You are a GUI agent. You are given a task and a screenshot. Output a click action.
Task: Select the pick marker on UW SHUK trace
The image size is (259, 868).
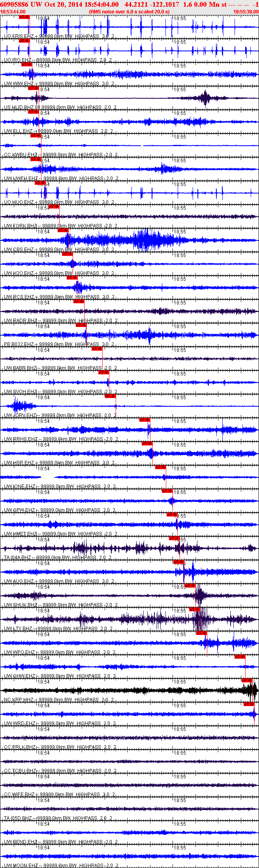[190, 586]
